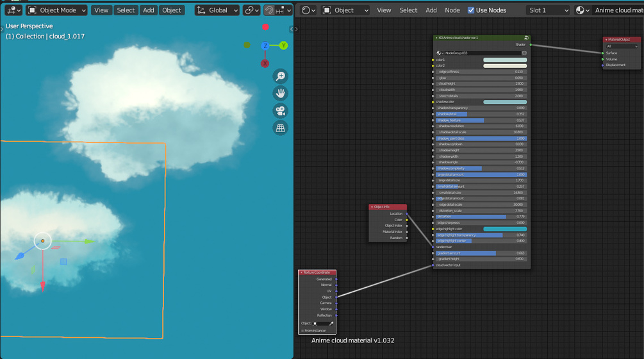
Task: Open the Object Mode dropdown
Action: click(56, 10)
